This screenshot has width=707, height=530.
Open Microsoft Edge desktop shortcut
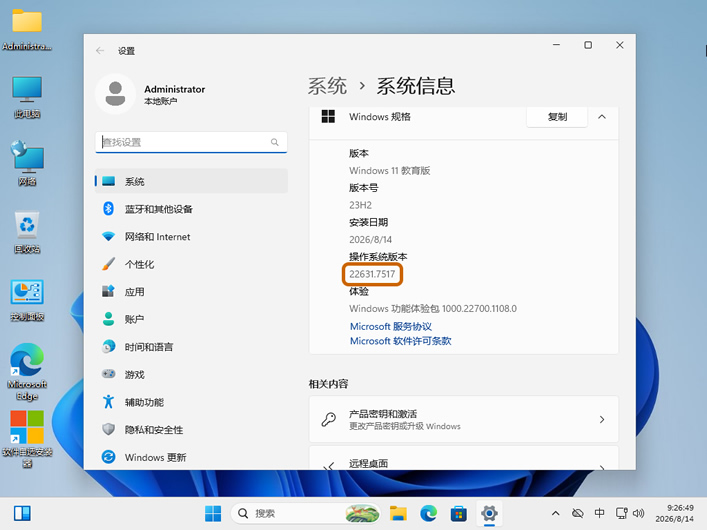click(27, 372)
